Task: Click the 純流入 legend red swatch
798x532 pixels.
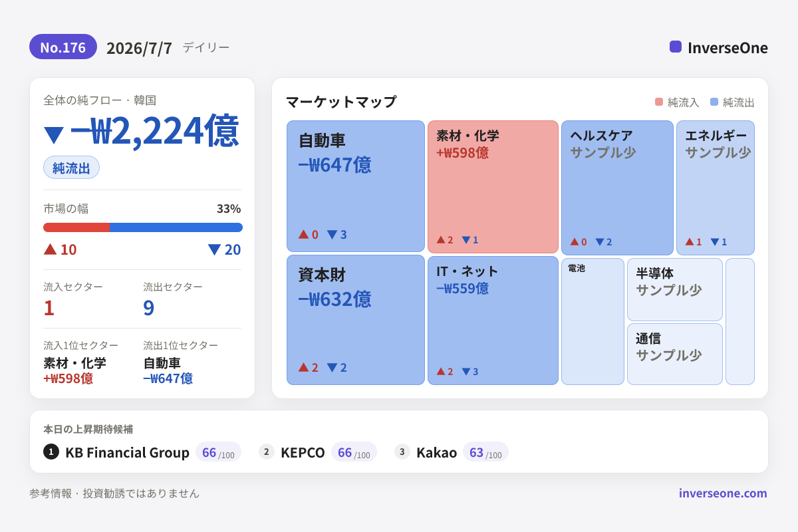Action: point(659,102)
